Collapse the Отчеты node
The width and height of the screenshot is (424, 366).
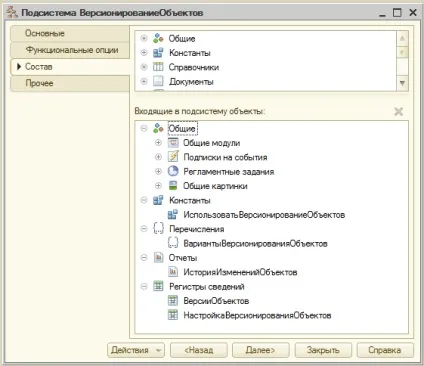click(144, 258)
